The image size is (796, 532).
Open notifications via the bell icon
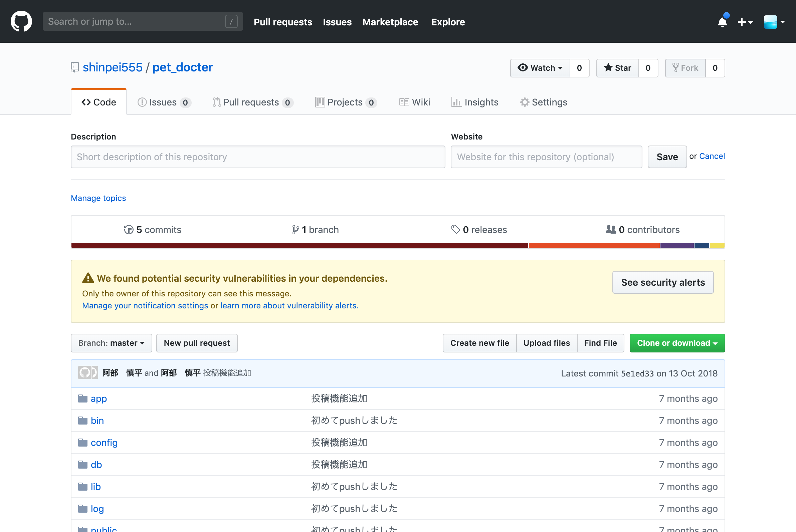(722, 21)
